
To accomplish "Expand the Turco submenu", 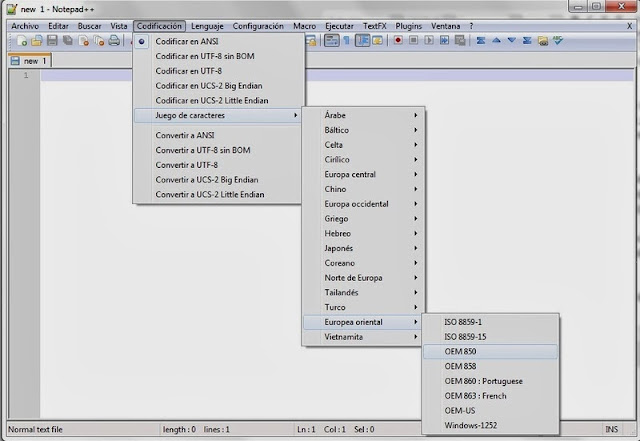I will tap(363, 307).
